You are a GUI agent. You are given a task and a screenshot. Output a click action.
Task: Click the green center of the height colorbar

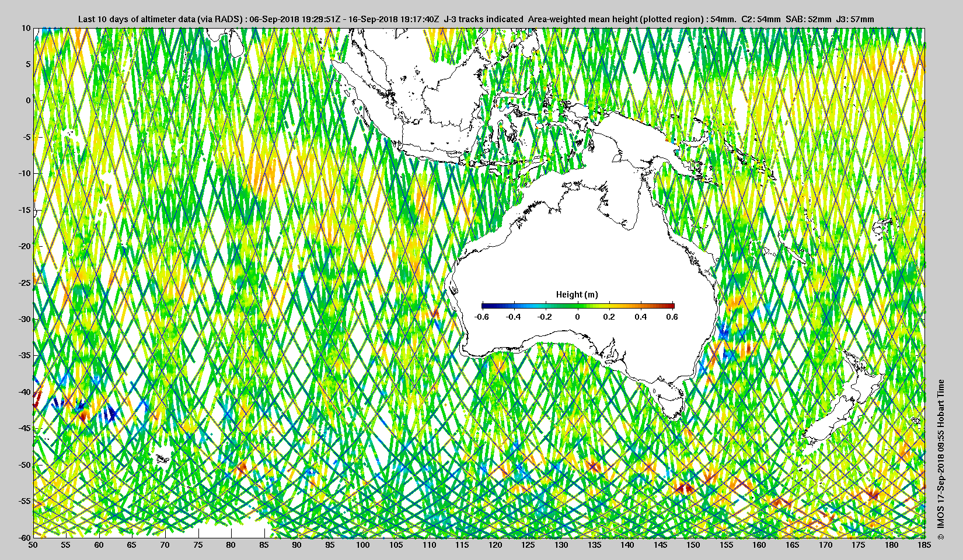(x=578, y=306)
